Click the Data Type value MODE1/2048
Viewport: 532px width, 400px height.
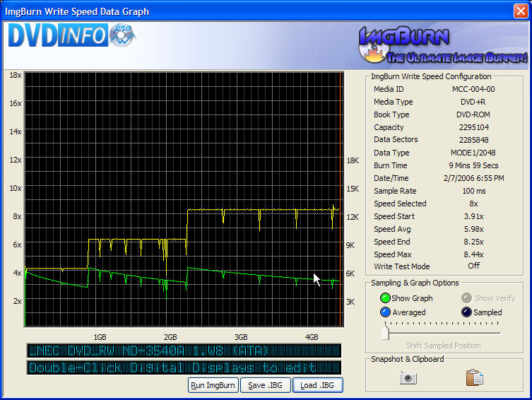pos(473,153)
